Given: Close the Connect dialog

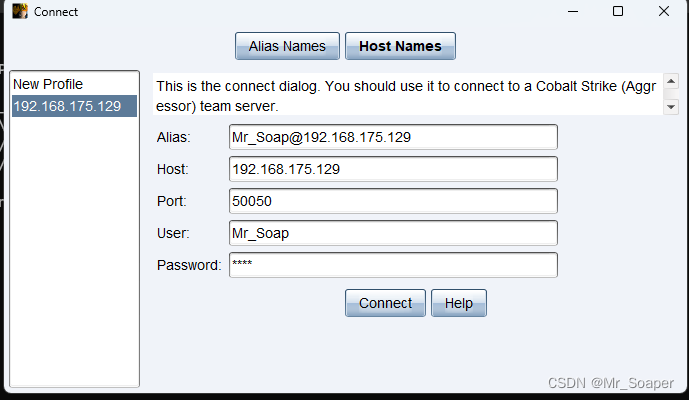Looking at the screenshot, I should pyautogui.click(x=664, y=12).
